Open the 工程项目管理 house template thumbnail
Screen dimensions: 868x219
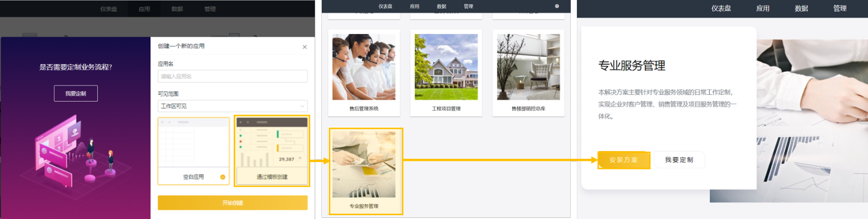(x=446, y=67)
